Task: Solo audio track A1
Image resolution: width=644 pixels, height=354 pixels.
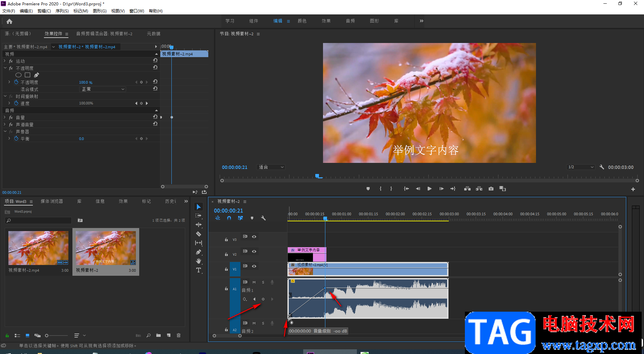Action: (263, 282)
